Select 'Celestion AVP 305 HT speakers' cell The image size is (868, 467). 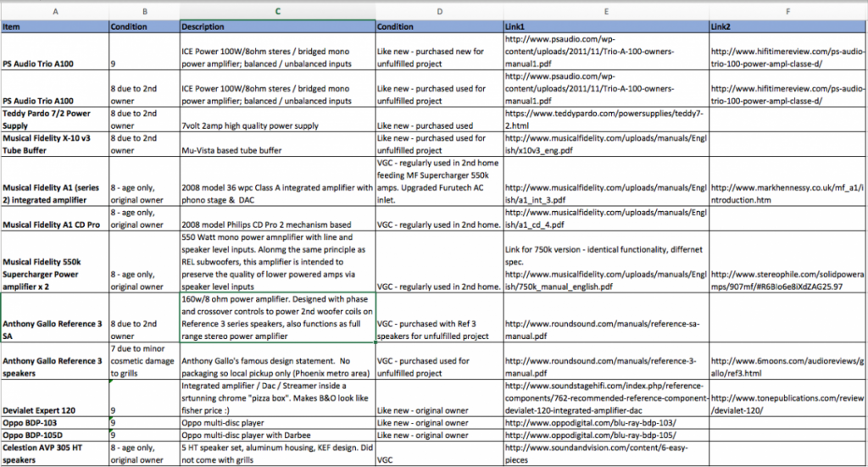[55, 453]
